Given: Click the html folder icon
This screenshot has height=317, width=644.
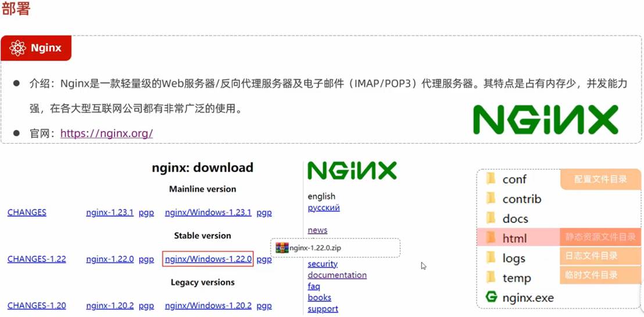Looking at the screenshot, I should pyautogui.click(x=491, y=238).
